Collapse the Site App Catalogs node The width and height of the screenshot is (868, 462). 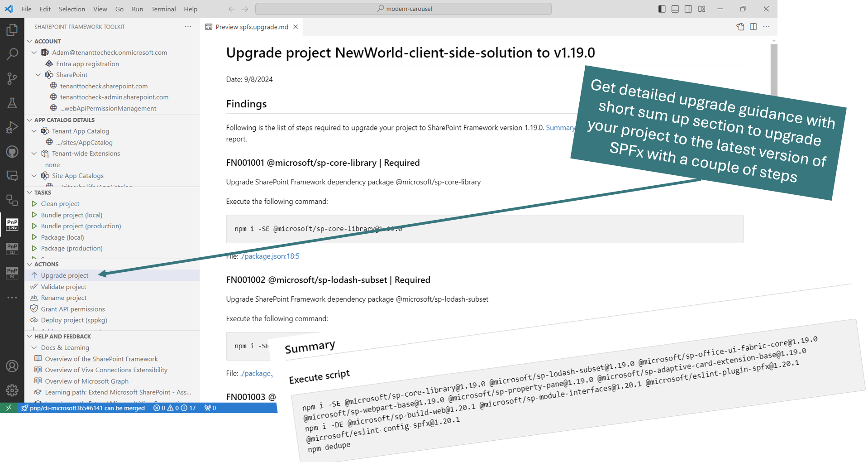[x=34, y=176]
